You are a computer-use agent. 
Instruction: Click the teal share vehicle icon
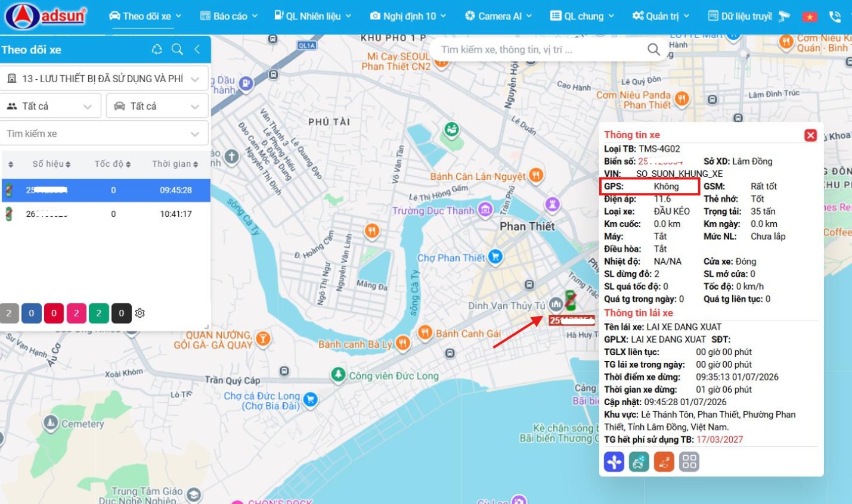tap(639, 462)
